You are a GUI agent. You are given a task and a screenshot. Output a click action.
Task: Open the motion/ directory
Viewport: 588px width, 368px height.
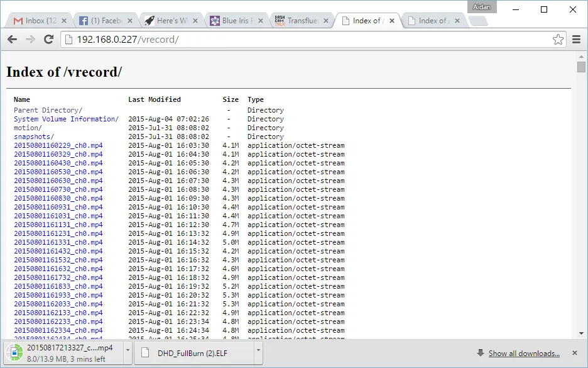click(28, 128)
